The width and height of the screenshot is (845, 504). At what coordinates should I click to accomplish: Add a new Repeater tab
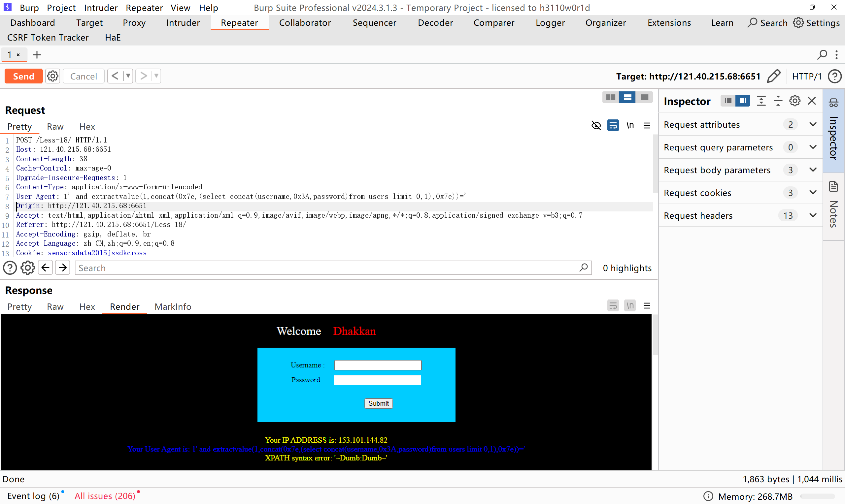click(x=37, y=55)
